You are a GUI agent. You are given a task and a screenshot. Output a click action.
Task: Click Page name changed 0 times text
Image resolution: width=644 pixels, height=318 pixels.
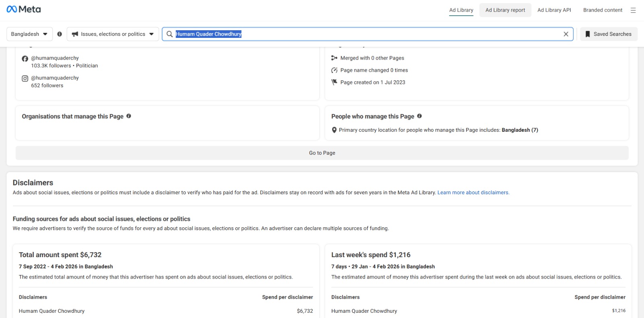click(374, 70)
